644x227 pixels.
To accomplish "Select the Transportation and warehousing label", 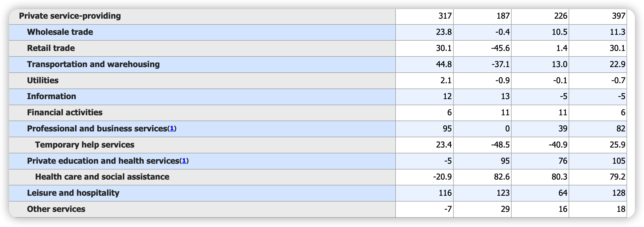I will point(93,64).
